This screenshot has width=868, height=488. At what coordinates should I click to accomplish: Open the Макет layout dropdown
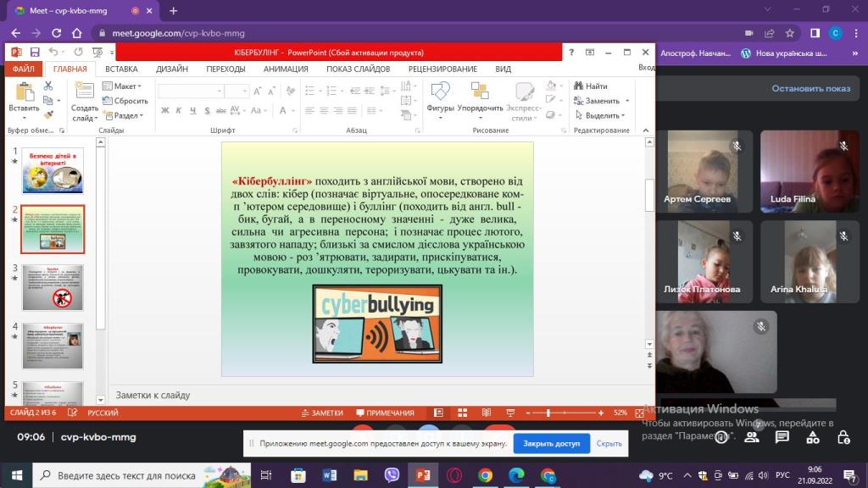pyautogui.click(x=122, y=86)
